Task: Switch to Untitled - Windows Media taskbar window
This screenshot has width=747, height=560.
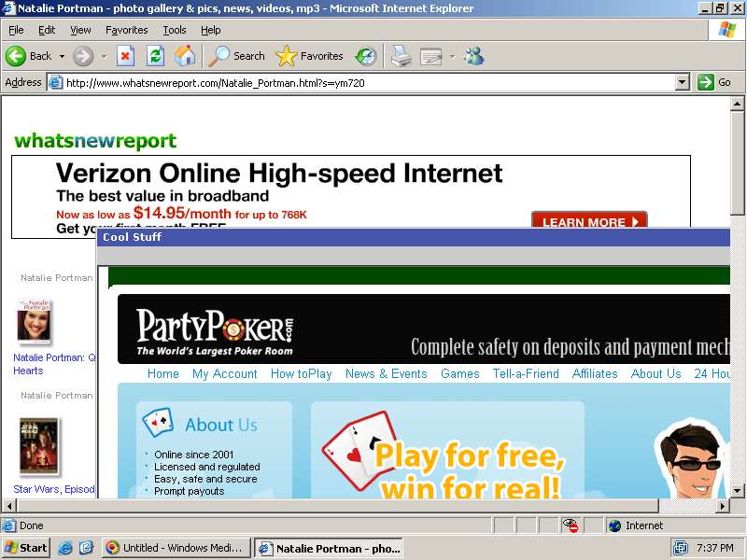Action: tap(176, 548)
